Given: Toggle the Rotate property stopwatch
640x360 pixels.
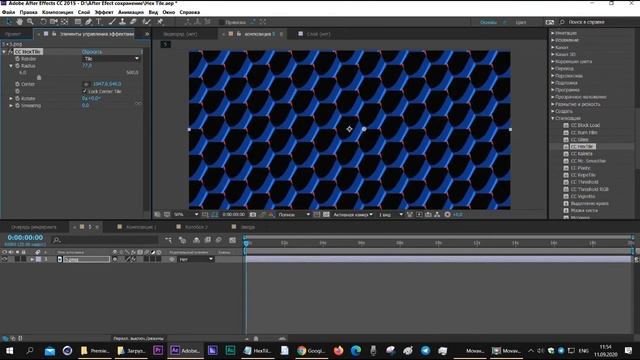Looking at the screenshot, I should [18, 98].
